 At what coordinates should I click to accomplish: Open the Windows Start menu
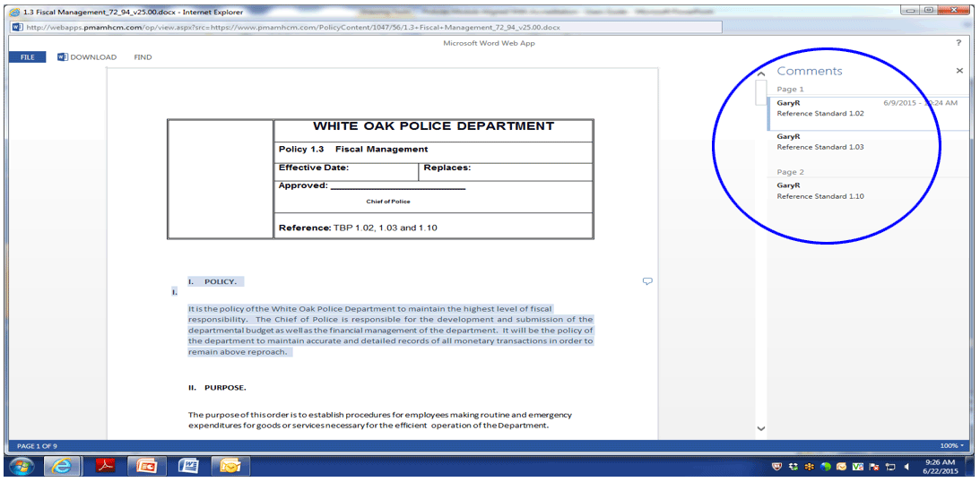[22, 467]
